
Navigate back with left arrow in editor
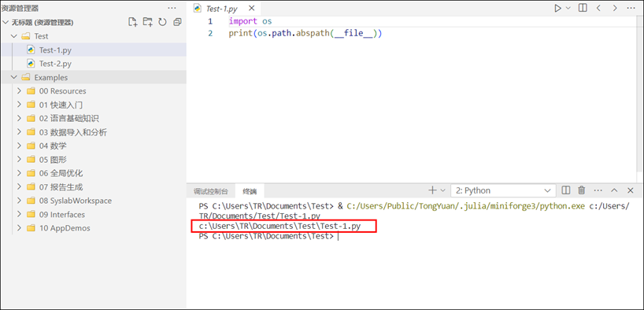click(x=598, y=8)
